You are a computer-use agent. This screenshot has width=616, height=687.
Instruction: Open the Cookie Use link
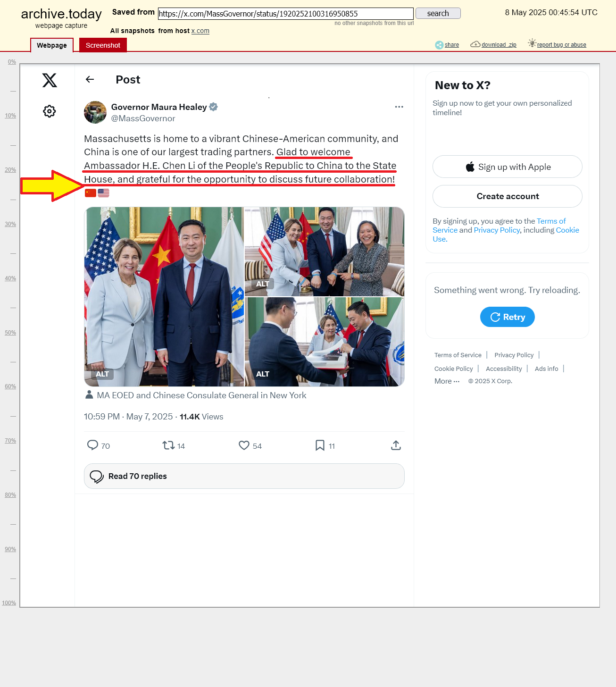pos(567,230)
